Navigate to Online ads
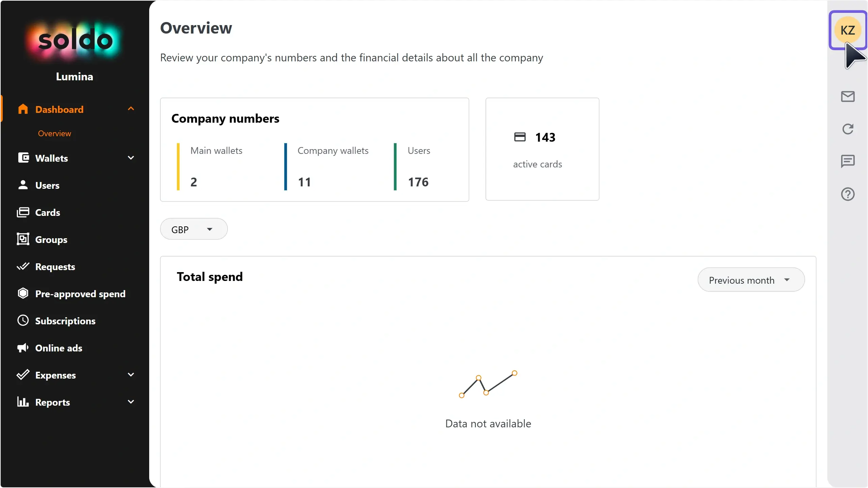The width and height of the screenshot is (868, 488). point(59,348)
